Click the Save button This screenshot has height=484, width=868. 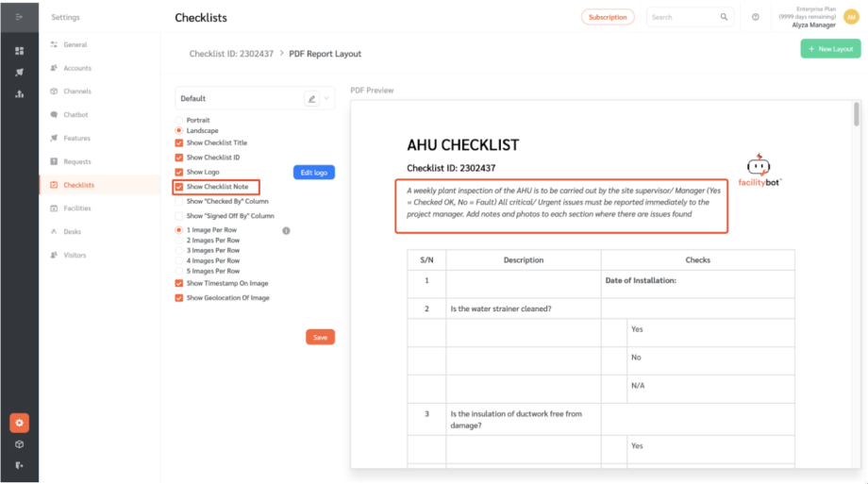click(x=320, y=337)
